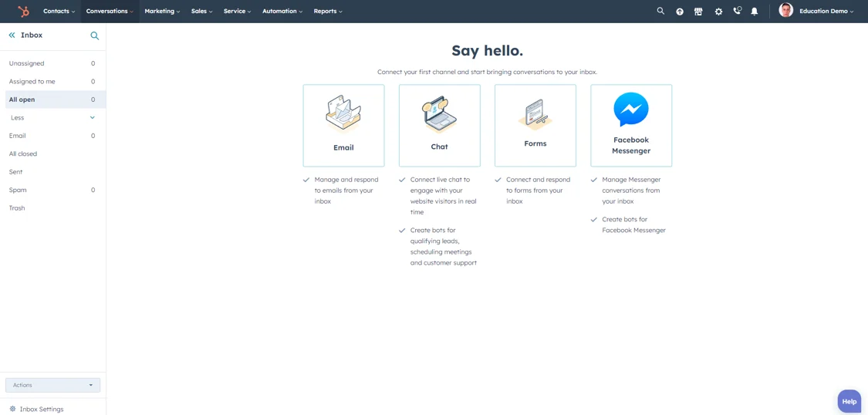Click the Facebook Messenger logo
The image size is (868, 415).
coord(631,110)
